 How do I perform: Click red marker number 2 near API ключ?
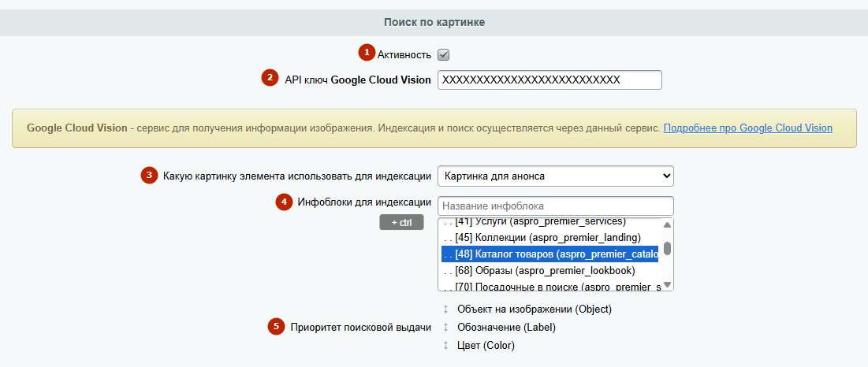pos(270,78)
